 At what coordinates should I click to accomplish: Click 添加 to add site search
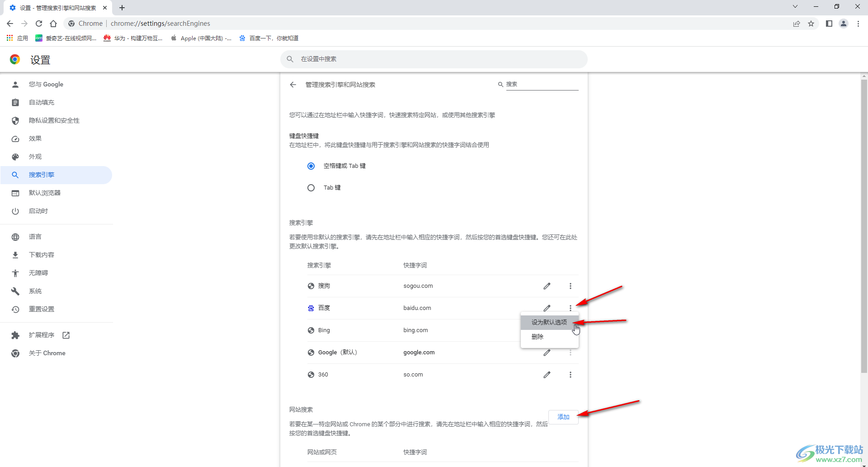pyautogui.click(x=563, y=417)
